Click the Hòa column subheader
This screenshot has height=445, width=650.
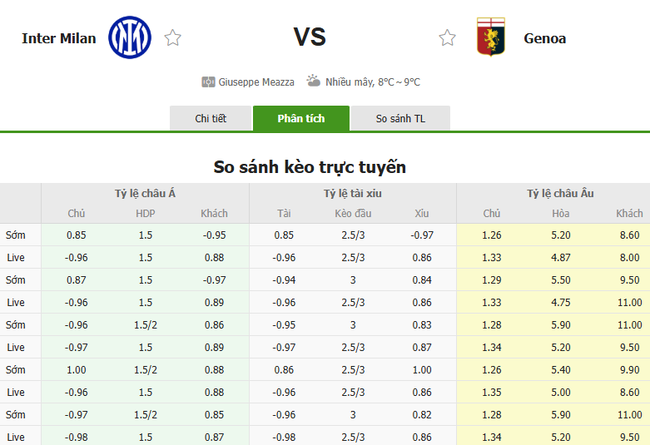[x=560, y=213]
